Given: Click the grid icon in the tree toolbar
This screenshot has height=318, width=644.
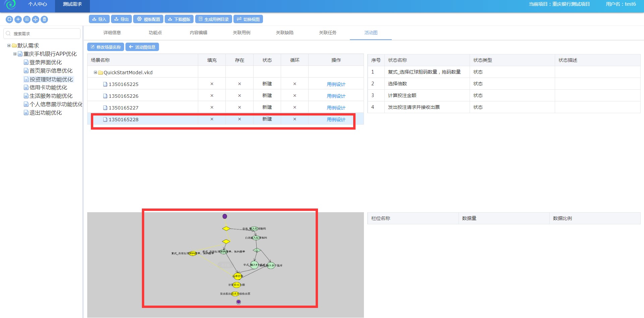Looking at the screenshot, I should 27,19.
